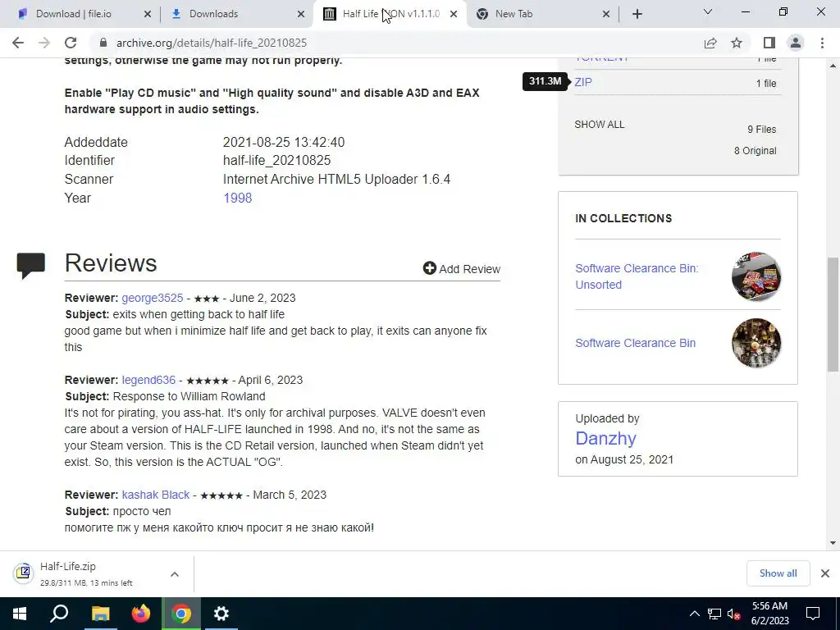Reload the archive.org page

point(71,43)
